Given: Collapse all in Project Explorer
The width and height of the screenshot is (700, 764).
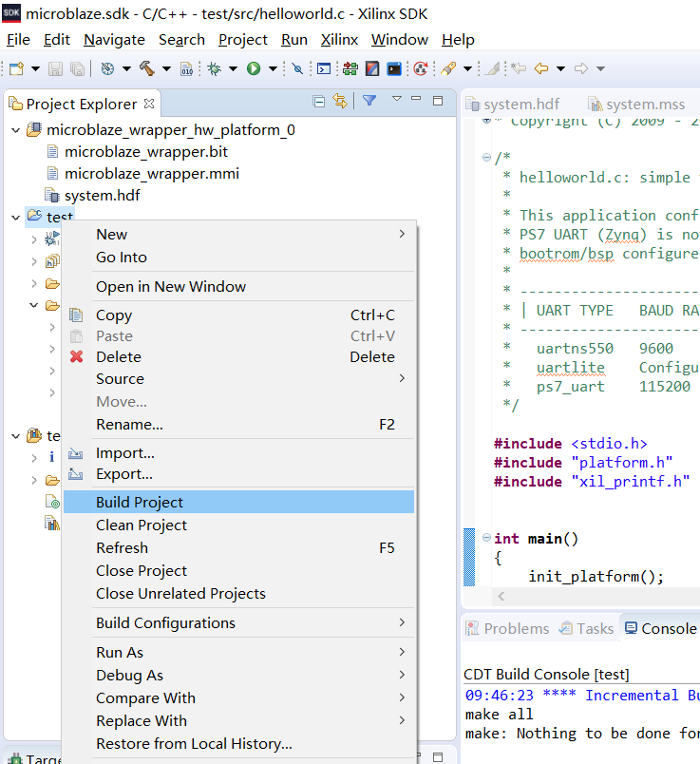Looking at the screenshot, I should pyautogui.click(x=319, y=102).
